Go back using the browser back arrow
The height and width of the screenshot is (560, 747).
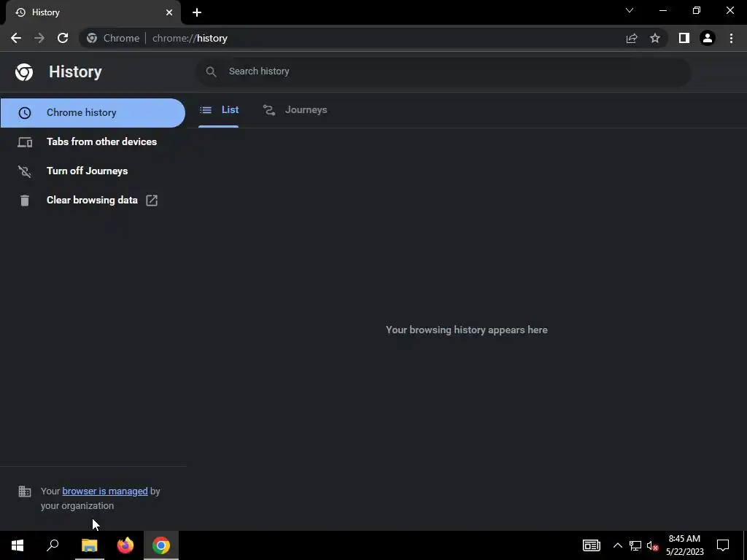16,38
